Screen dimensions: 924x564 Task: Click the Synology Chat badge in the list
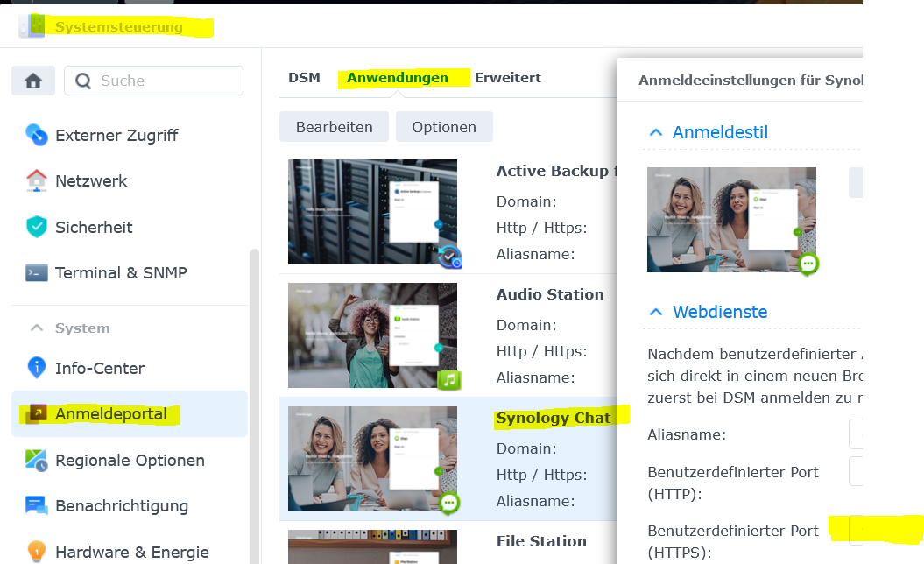449,503
